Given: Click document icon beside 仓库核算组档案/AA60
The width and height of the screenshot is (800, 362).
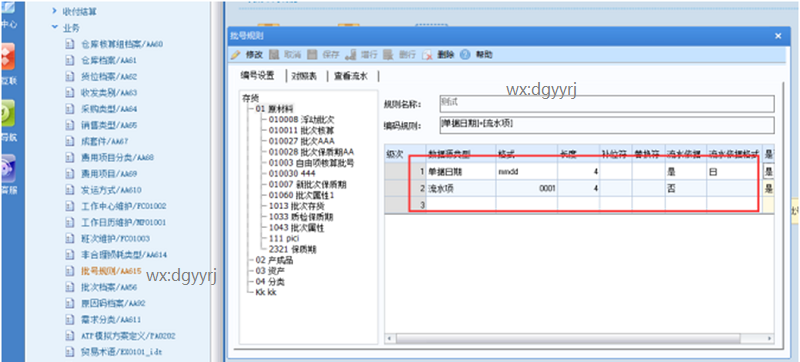Looking at the screenshot, I should [70, 44].
